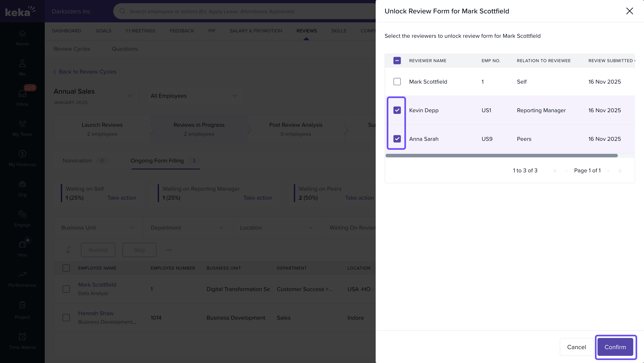Open My Finances dollar icon

pyautogui.click(x=22, y=154)
